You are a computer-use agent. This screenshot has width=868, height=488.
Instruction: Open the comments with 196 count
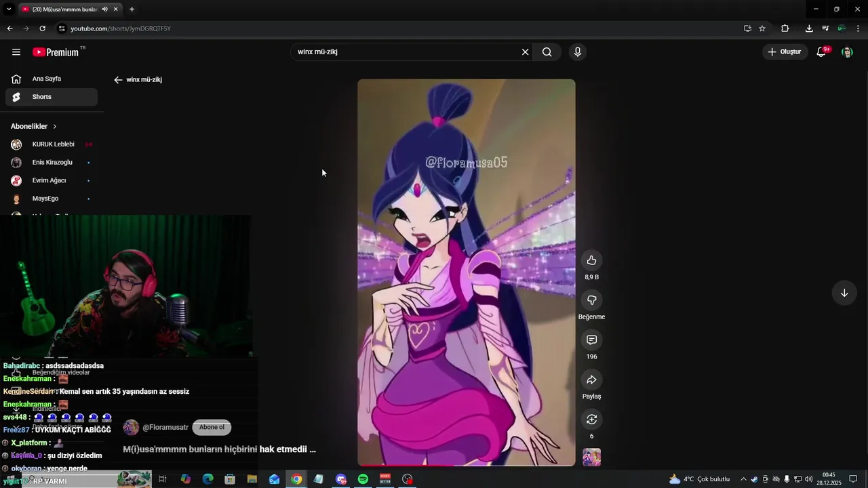[591, 340]
